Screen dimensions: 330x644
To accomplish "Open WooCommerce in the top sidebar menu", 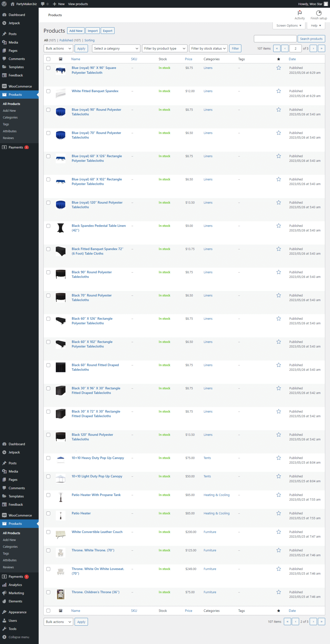I will coord(20,86).
